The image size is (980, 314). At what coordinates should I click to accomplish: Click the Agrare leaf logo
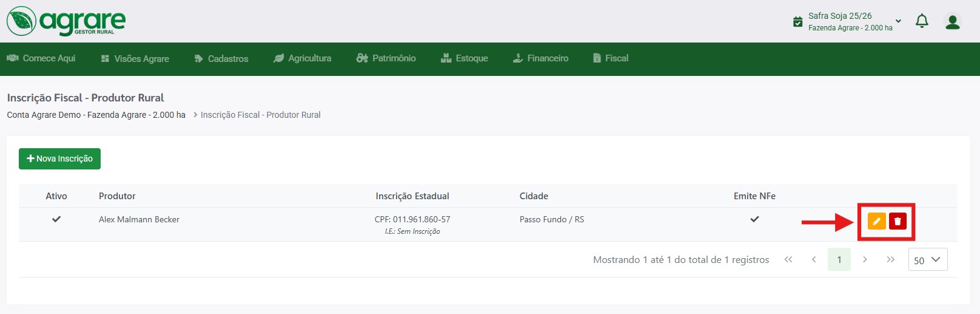point(21,21)
